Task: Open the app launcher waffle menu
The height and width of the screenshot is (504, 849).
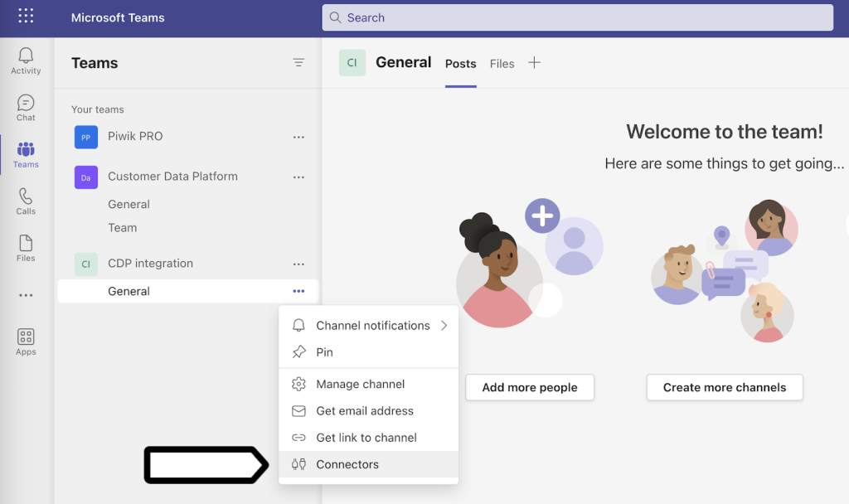Action: [x=25, y=17]
